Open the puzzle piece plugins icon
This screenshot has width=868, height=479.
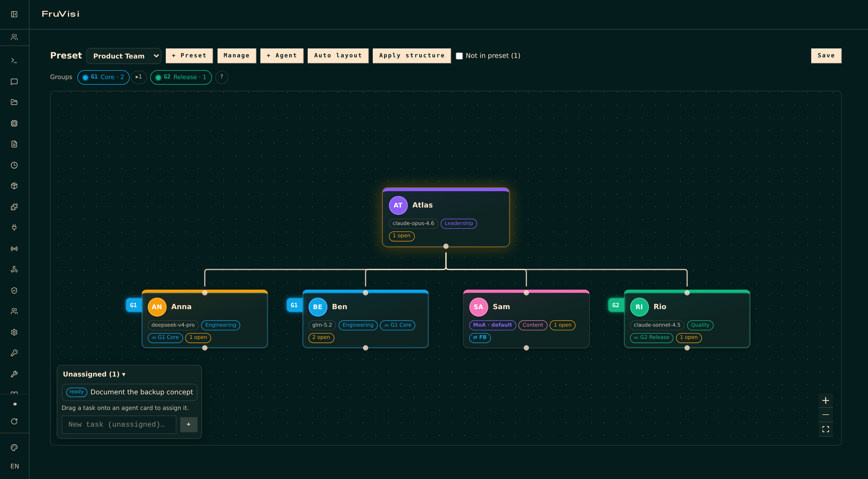(14, 207)
